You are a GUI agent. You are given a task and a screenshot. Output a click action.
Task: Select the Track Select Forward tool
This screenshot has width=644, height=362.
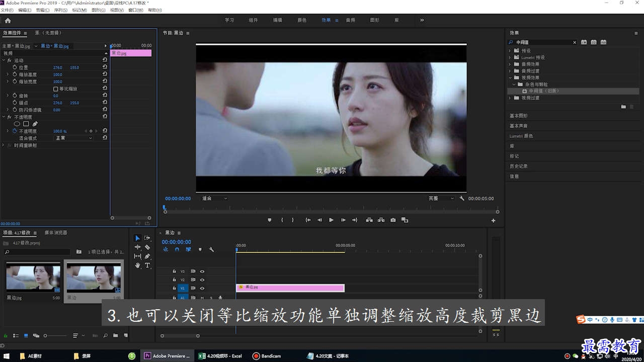coord(147,238)
